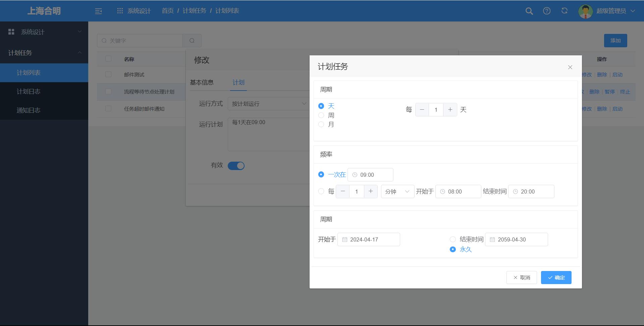This screenshot has height=326, width=644.
Task: Click 删除 for the 任务超时邮件通知 row
Action: [602, 109]
